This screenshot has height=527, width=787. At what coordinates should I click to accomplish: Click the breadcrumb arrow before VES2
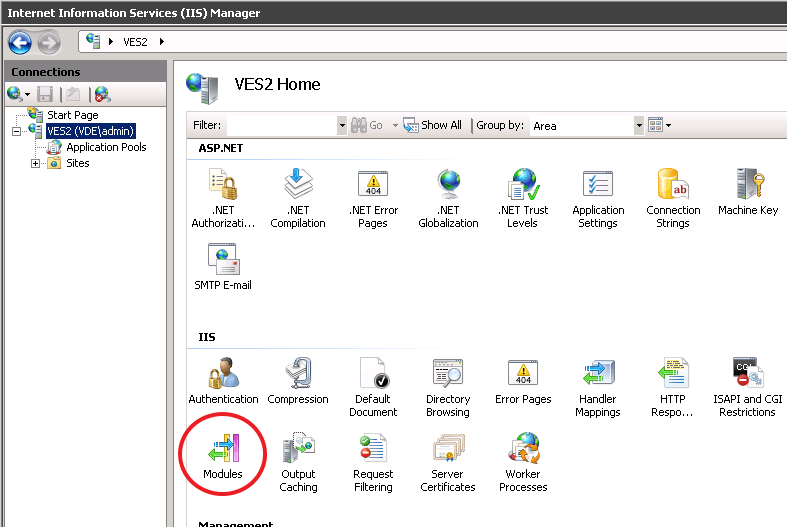(x=111, y=42)
